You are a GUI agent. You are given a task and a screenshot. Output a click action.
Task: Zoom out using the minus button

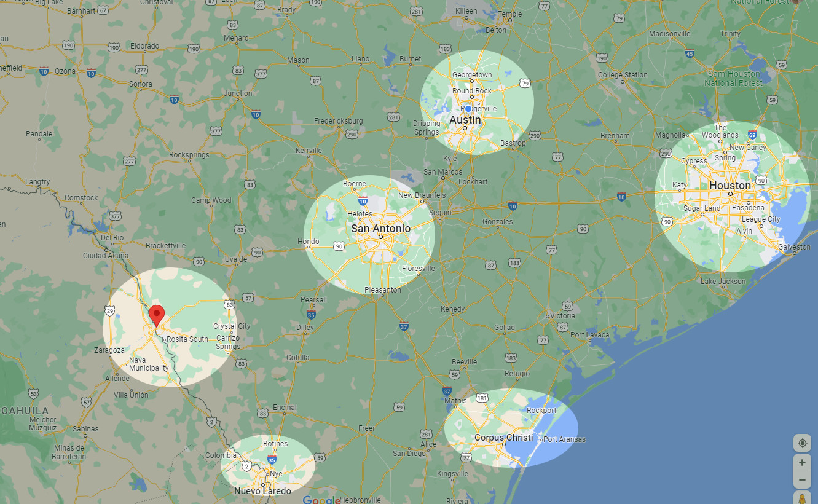[802, 479]
